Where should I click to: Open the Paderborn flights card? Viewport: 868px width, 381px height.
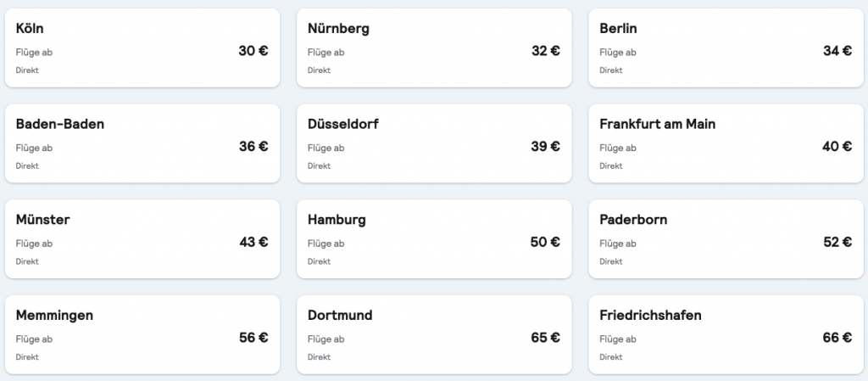[x=726, y=239]
